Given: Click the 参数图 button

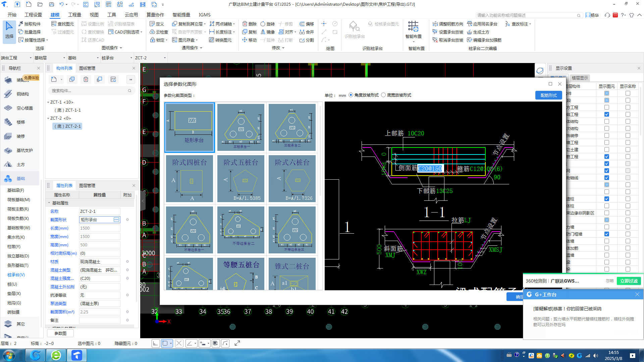Looking at the screenshot, I should (x=60, y=333).
